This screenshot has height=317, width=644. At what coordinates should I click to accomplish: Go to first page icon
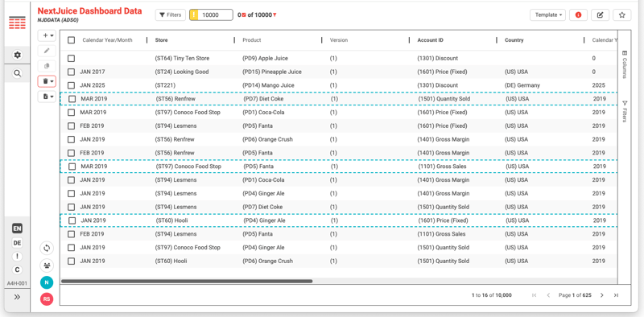(534, 295)
